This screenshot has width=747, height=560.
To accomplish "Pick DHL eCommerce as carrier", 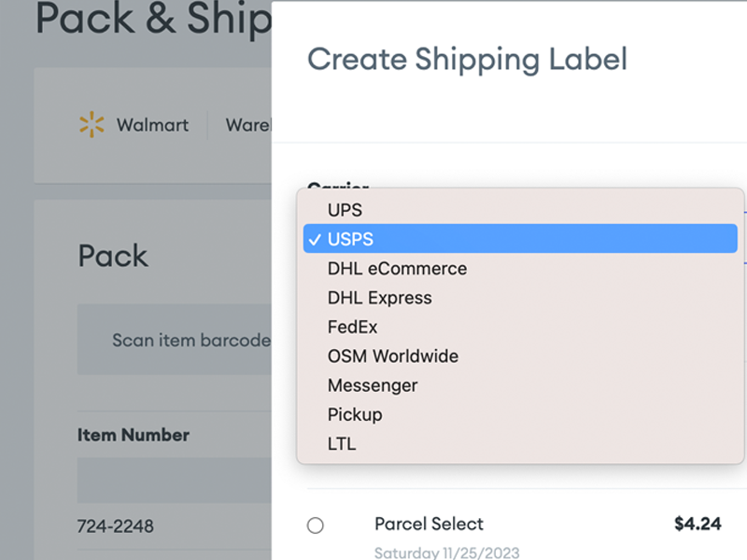I will 520,269.
